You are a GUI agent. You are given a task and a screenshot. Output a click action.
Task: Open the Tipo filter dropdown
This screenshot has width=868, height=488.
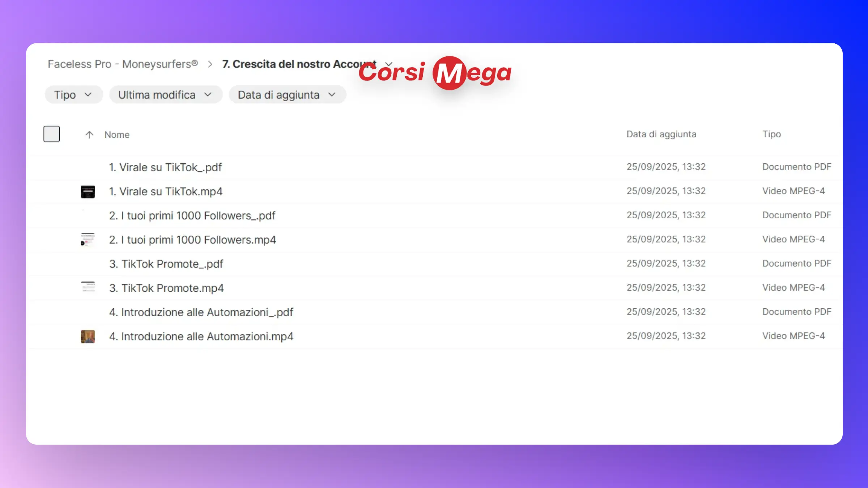(x=73, y=95)
